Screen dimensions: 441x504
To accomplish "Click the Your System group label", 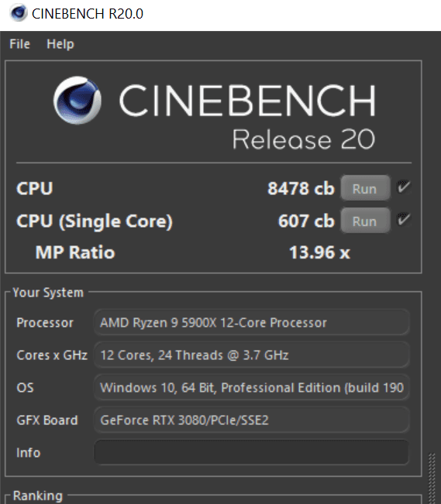I will point(48,293).
